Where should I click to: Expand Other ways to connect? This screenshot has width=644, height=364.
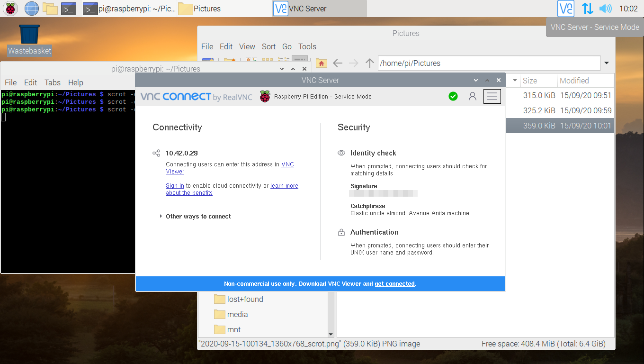(x=195, y=216)
